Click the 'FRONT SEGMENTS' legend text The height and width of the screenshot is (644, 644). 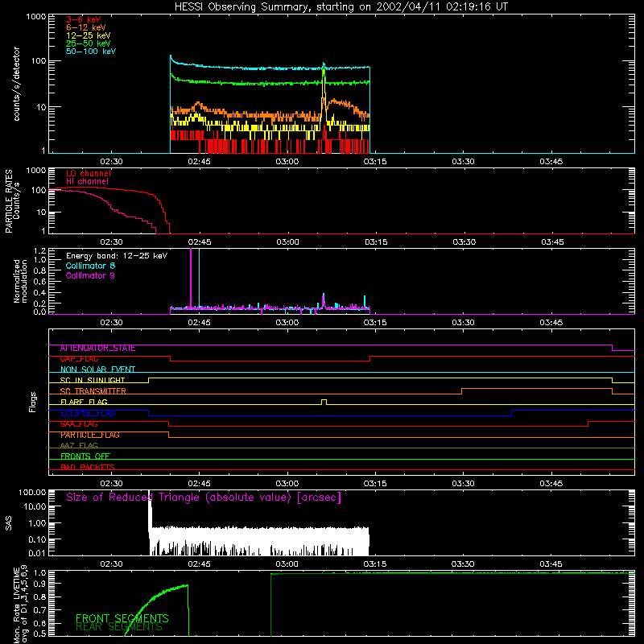click(x=122, y=618)
